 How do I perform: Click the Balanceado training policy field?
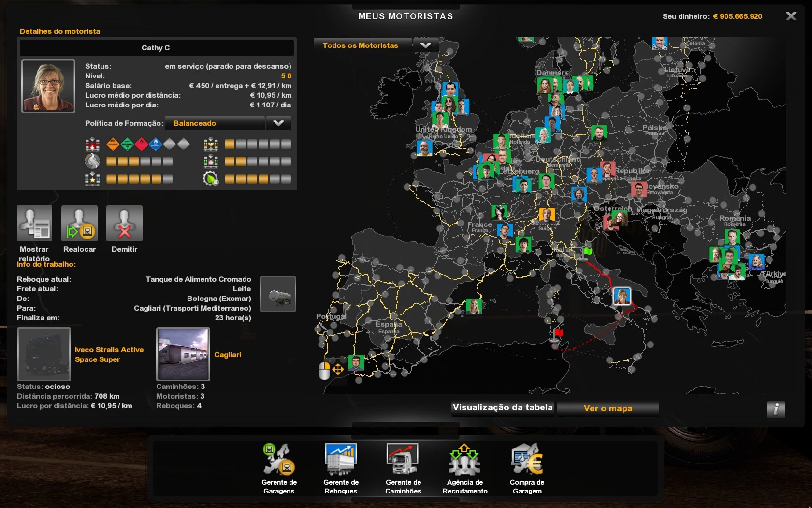pos(215,123)
